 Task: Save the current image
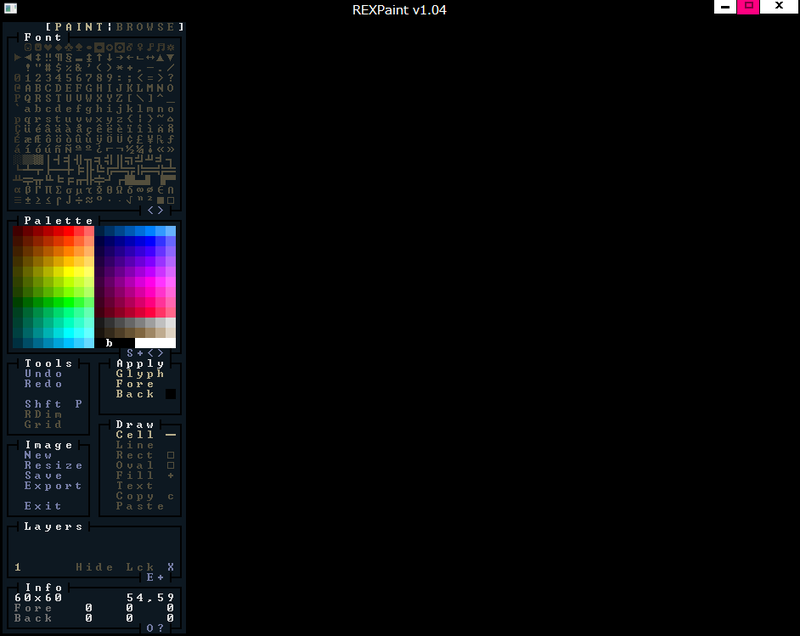point(43,476)
